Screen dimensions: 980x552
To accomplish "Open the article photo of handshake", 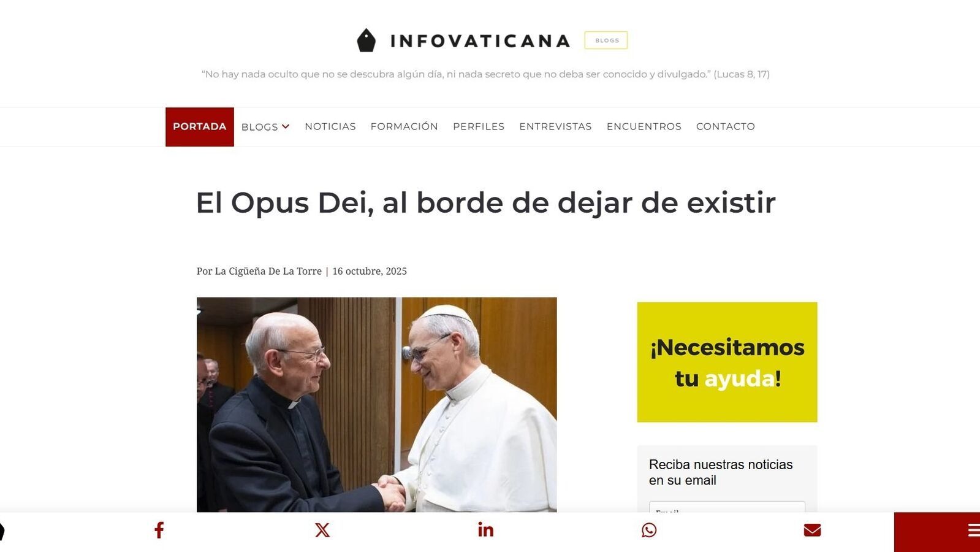I will 376,405.
